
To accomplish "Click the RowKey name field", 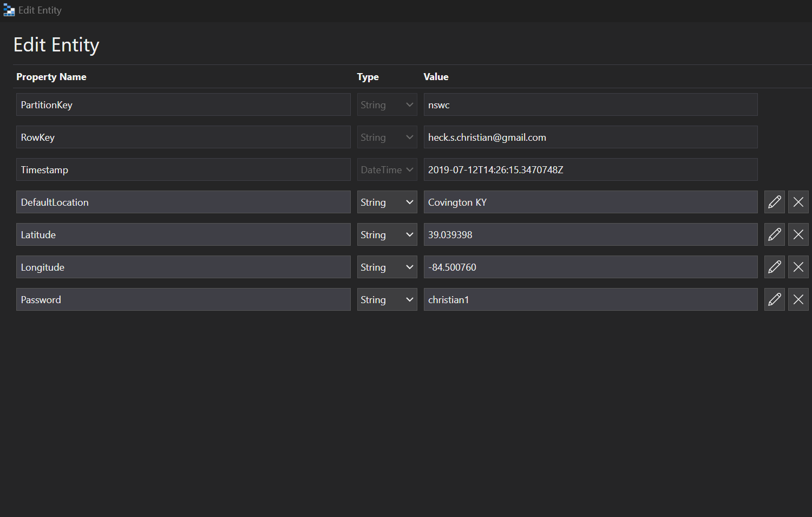I will pyautogui.click(x=184, y=137).
